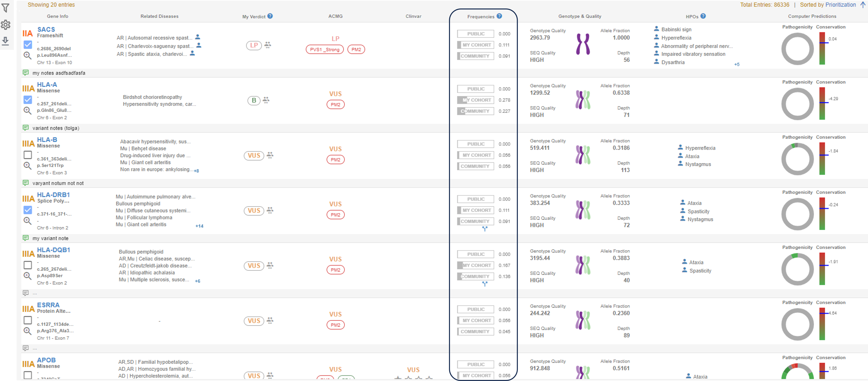Click the magnifier icon in HLA-DRB1 row
Viewport: 868px width, 381px height.
tap(27, 221)
